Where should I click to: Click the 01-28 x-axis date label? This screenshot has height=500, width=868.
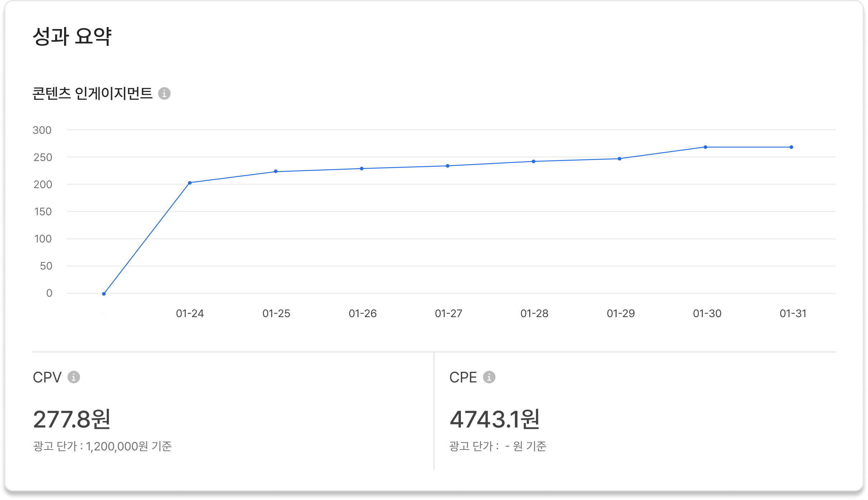[x=535, y=314]
